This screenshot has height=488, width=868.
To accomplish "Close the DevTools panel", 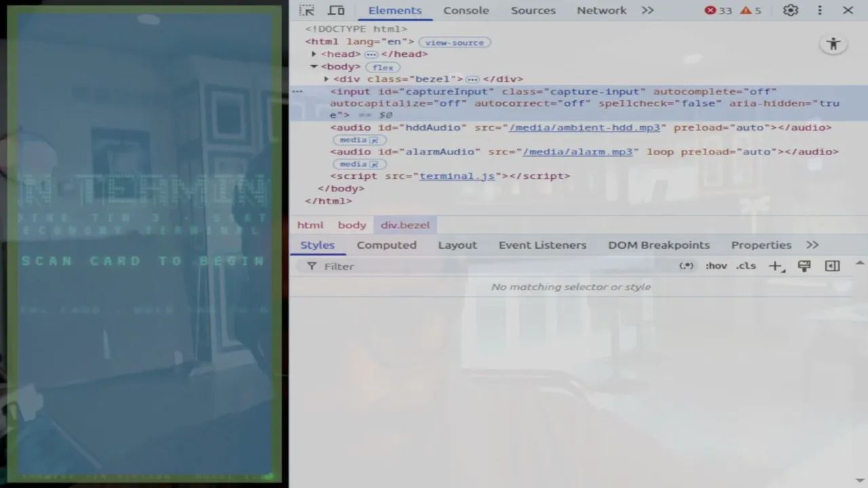I will pyautogui.click(x=848, y=10).
